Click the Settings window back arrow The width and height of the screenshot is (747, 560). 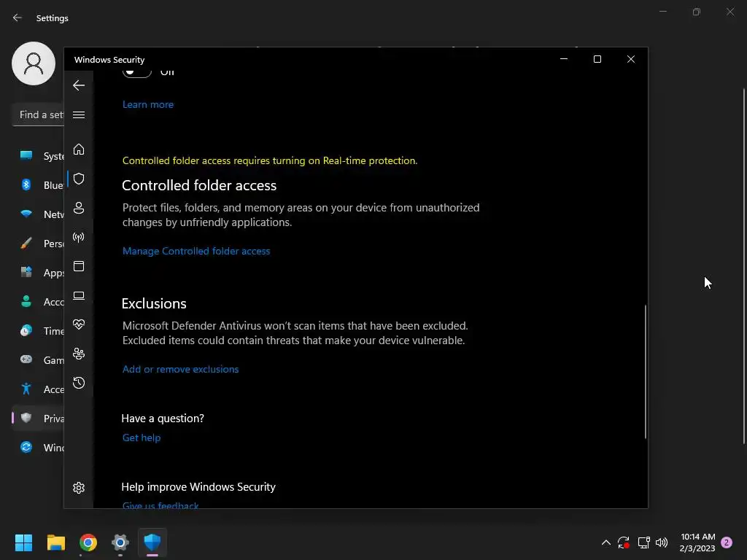pos(18,17)
